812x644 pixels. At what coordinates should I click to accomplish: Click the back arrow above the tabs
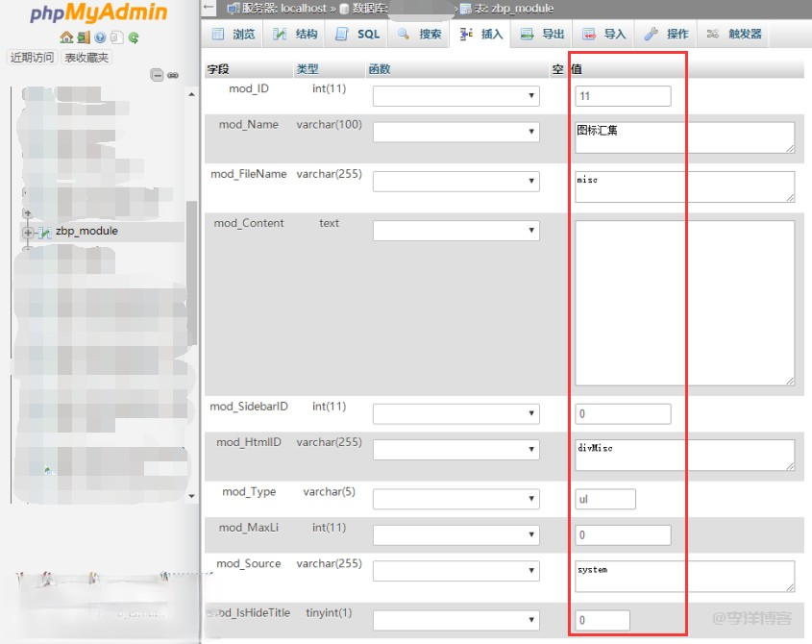209,9
